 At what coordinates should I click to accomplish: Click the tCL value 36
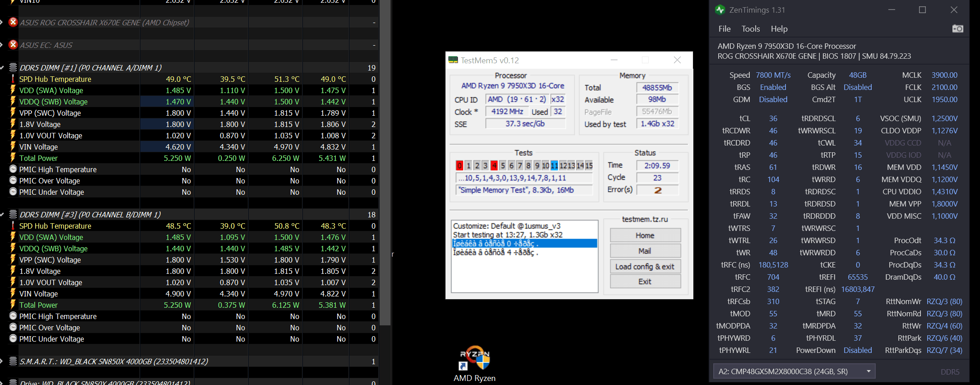773,118
